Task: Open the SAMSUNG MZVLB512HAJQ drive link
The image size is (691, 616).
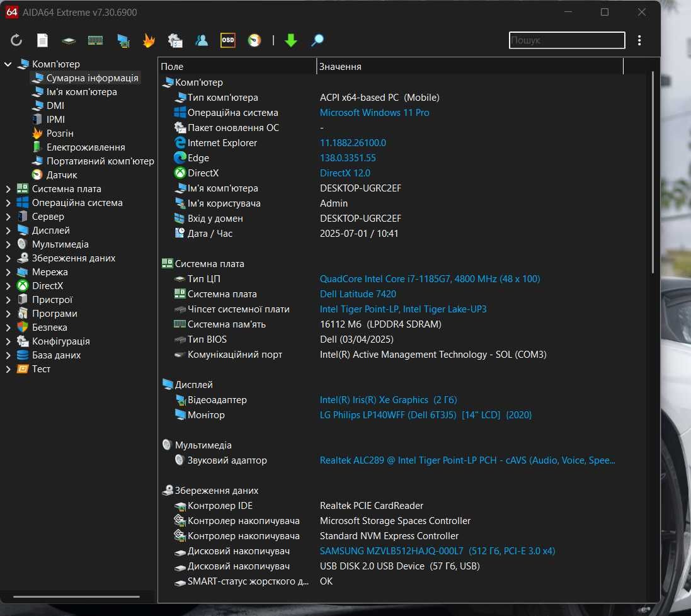Action: (x=438, y=551)
